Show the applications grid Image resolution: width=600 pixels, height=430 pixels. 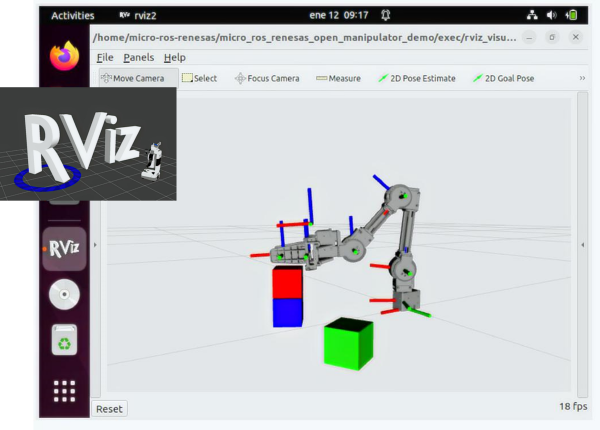(x=64, y=391)
